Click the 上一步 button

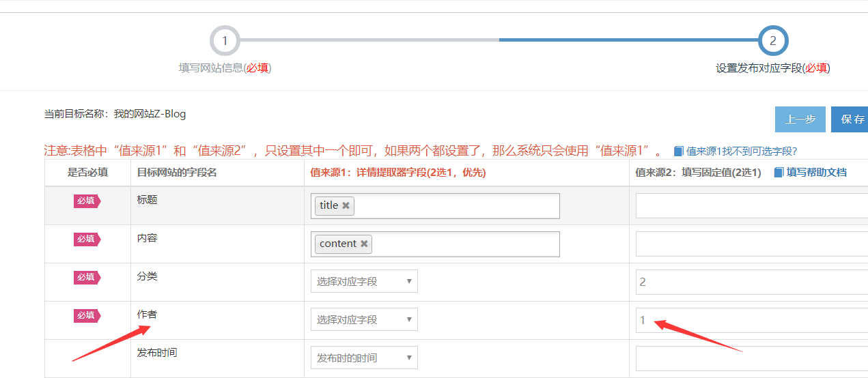(x=800, y=119)
